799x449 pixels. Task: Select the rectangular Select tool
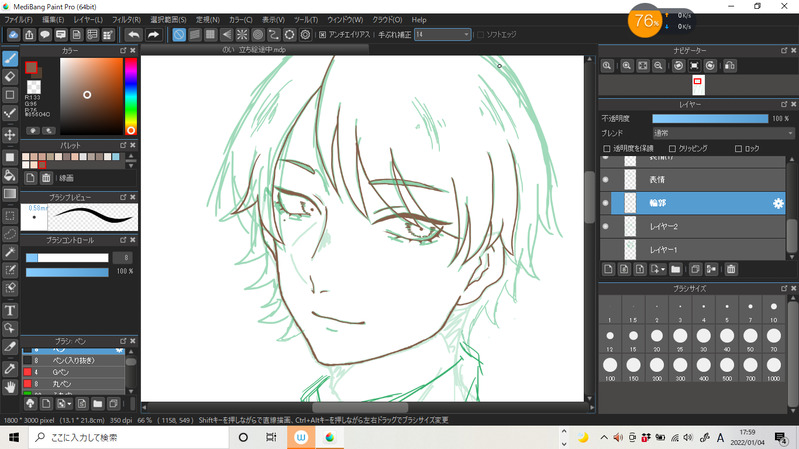10,216
